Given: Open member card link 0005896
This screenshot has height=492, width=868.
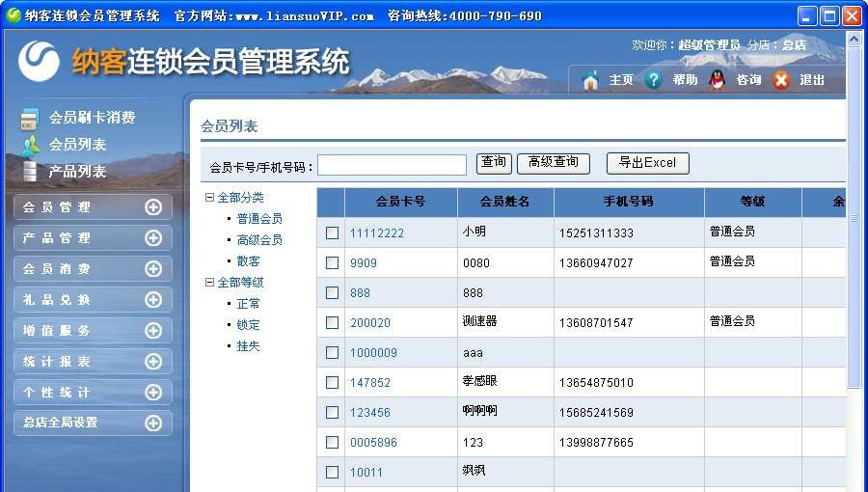Looking at the screenshot, I should coord(373,443).
